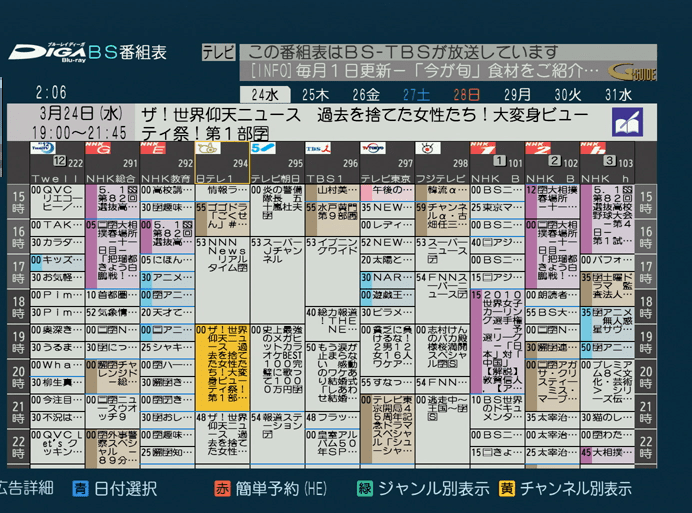Click the G-GUIDE logo
Viewport: 692px width, 513px height.
[x=632, y=72]
